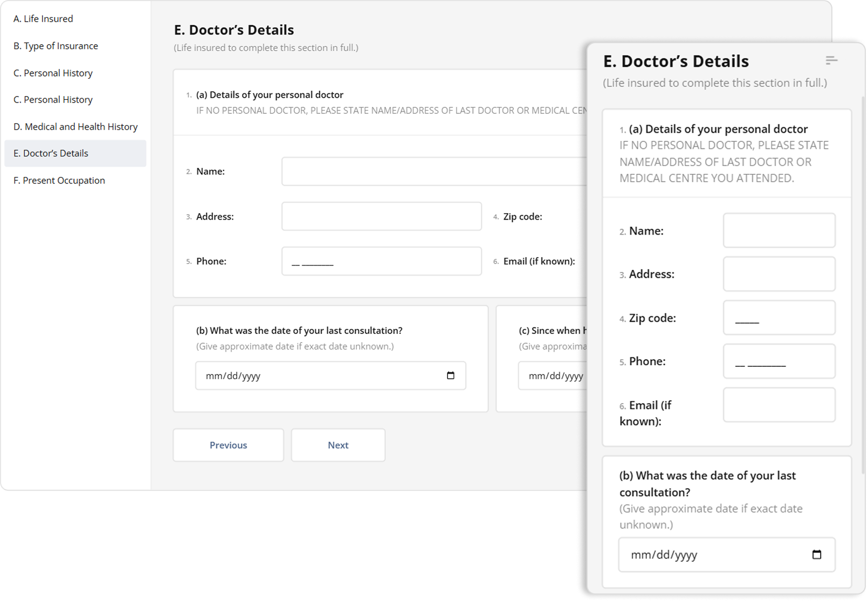Select the E. Doctor's Details sidebar entry
The image size is (868, 601).
click(x=50, y=153)
